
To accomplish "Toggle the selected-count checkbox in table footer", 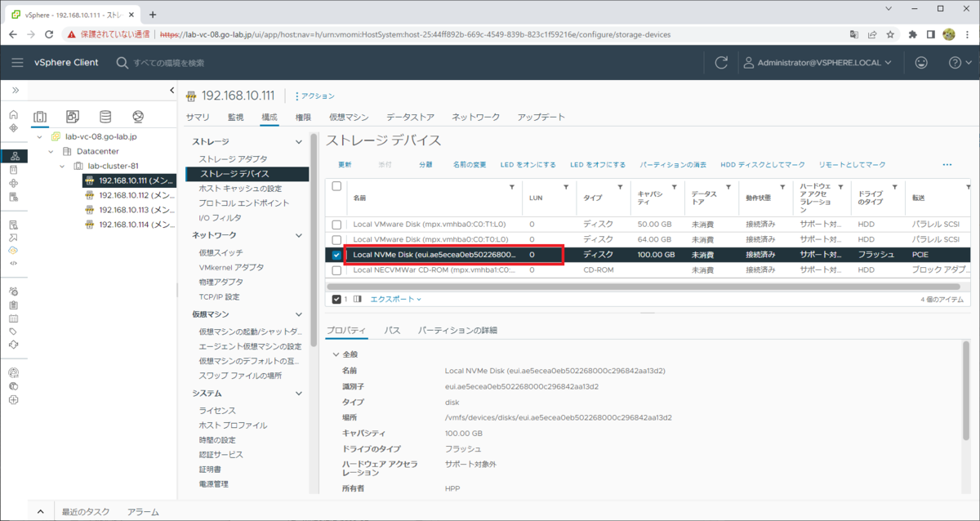I will [x=336, y=299].
